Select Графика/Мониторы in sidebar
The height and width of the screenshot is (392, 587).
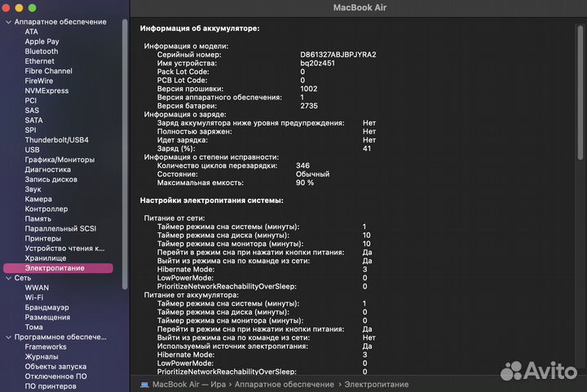60,160
